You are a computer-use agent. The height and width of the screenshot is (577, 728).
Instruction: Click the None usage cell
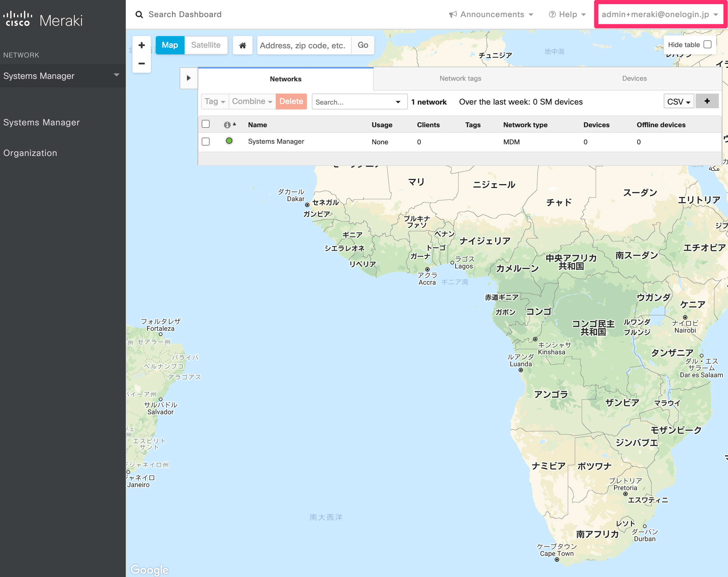point(380,142)
